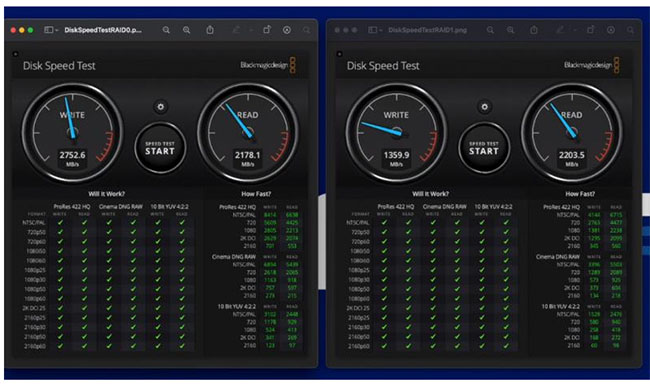Screen dimensions: 650x387
Task: Click the 2160p60 row label in RAID0 window
Action: pos(35,346)
